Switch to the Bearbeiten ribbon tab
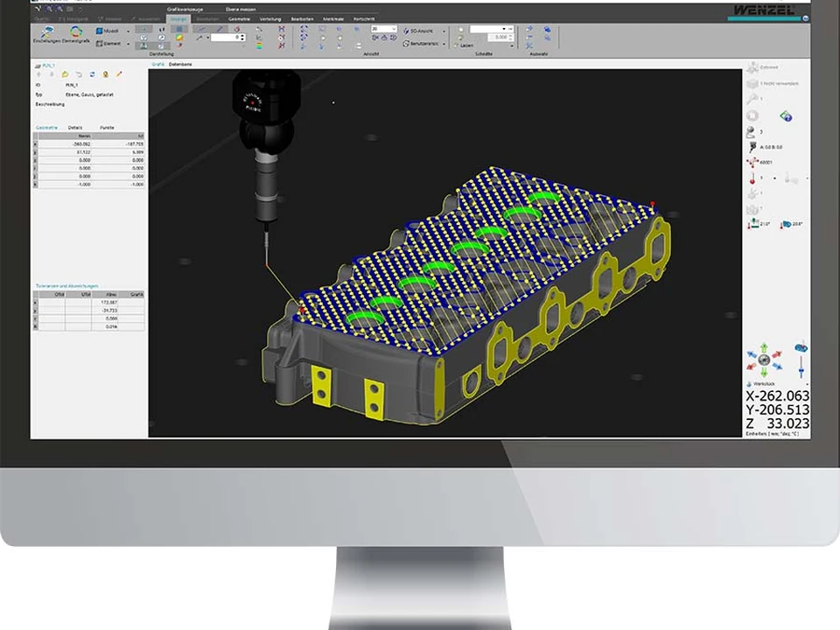The image size is (840, 630). click(x=302, y=18)
